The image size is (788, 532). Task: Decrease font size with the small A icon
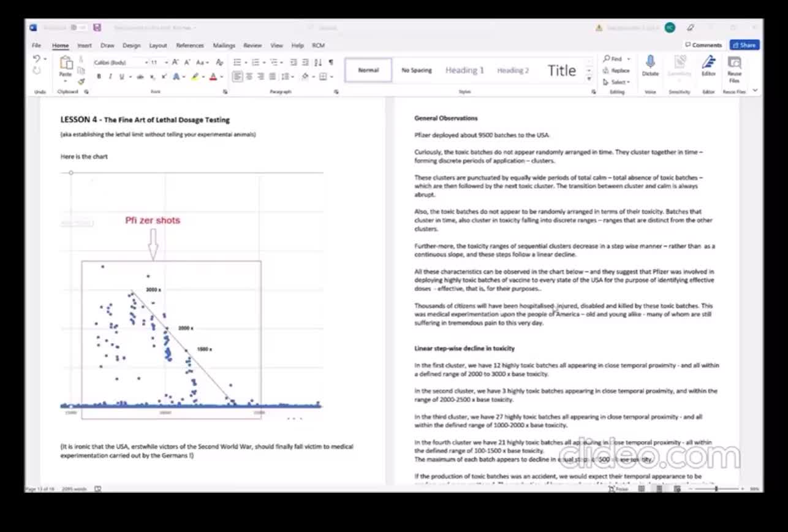(x=186, y=62)
